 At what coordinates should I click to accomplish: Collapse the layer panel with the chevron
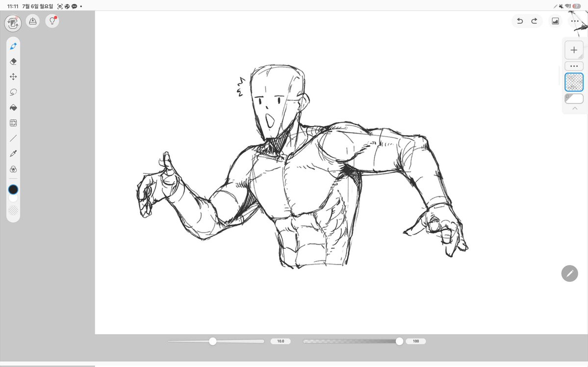click(x=574, y=108)
